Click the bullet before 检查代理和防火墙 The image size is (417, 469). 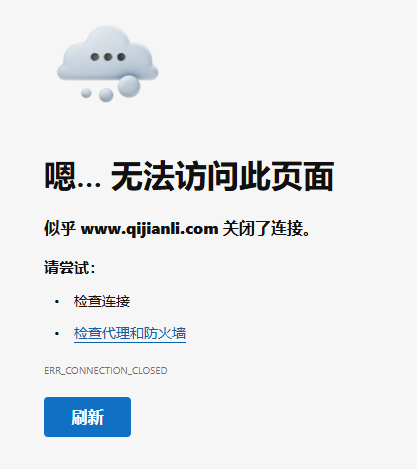tap(57, 333)
